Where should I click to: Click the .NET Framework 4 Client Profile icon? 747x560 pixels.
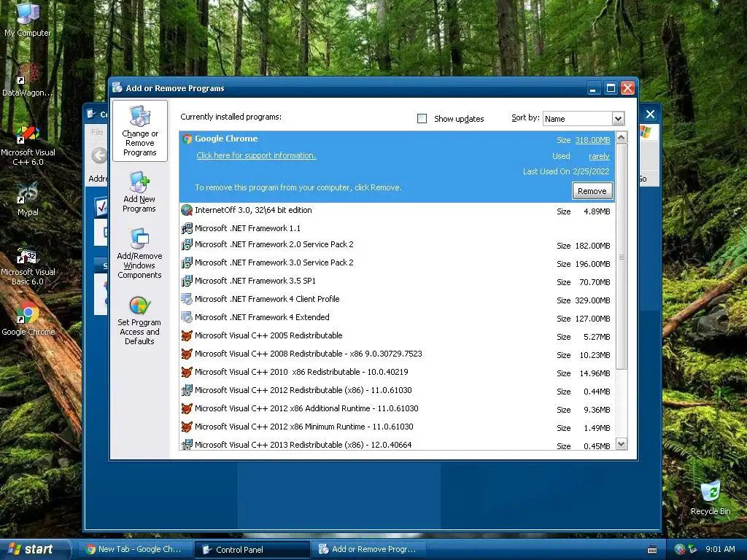187,299
